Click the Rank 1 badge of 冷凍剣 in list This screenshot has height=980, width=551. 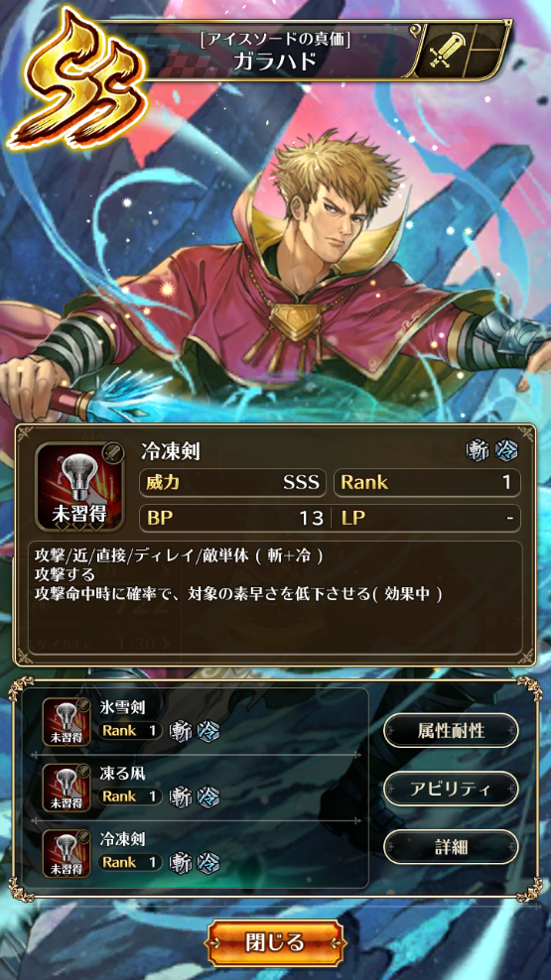[130, 862]
